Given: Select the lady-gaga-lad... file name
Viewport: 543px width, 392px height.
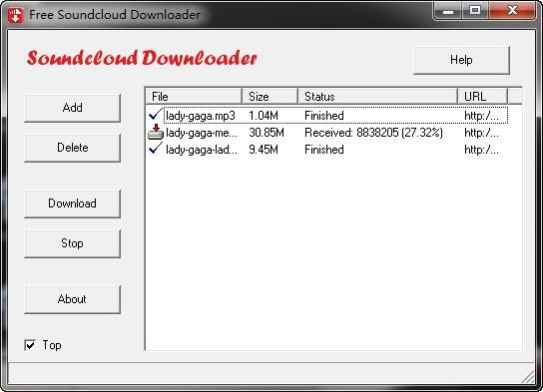Looking at the screenshot, I should (x=202, y=150).
